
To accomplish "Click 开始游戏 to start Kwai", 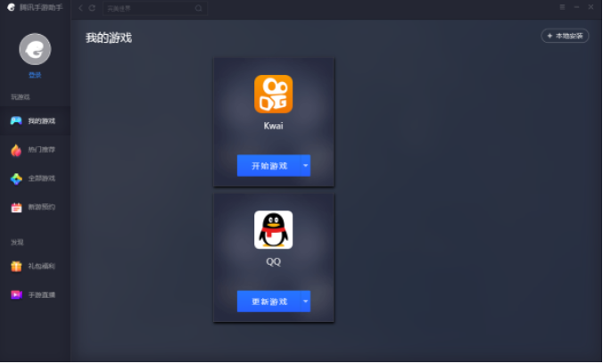I will 268,166.
